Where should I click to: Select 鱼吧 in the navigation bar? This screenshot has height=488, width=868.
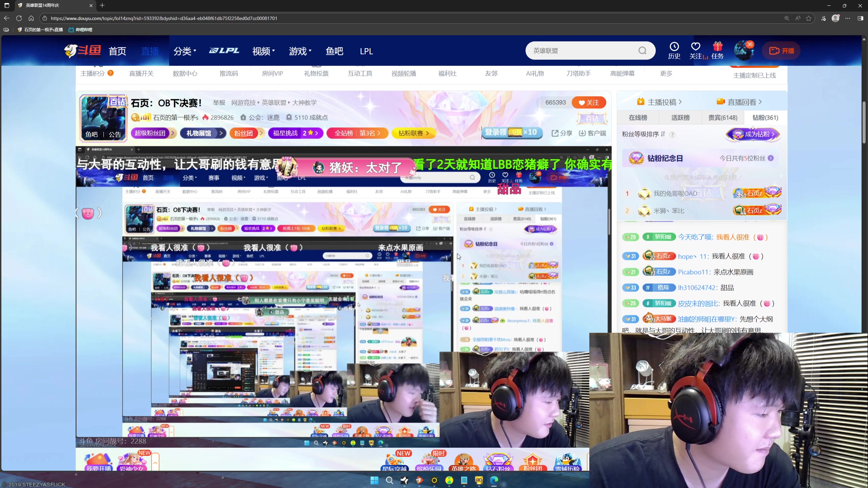tap(334, 51)
